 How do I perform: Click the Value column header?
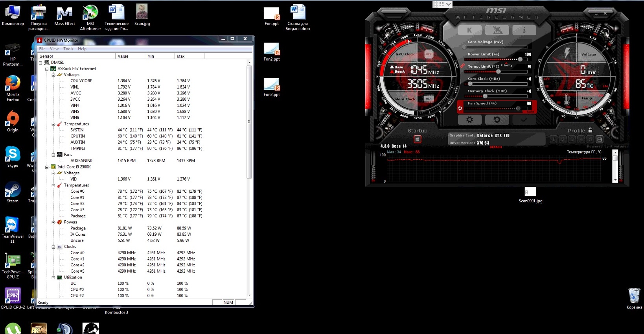tap(130, 56)
